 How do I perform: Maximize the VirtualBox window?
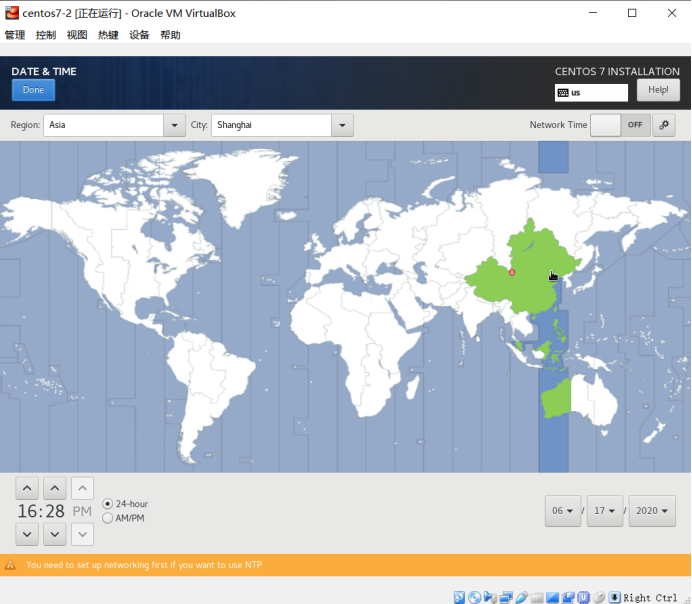coord(632,13)
